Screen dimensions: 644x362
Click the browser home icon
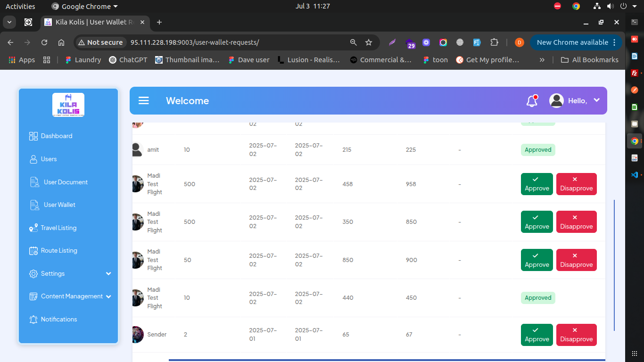[61, 42]
